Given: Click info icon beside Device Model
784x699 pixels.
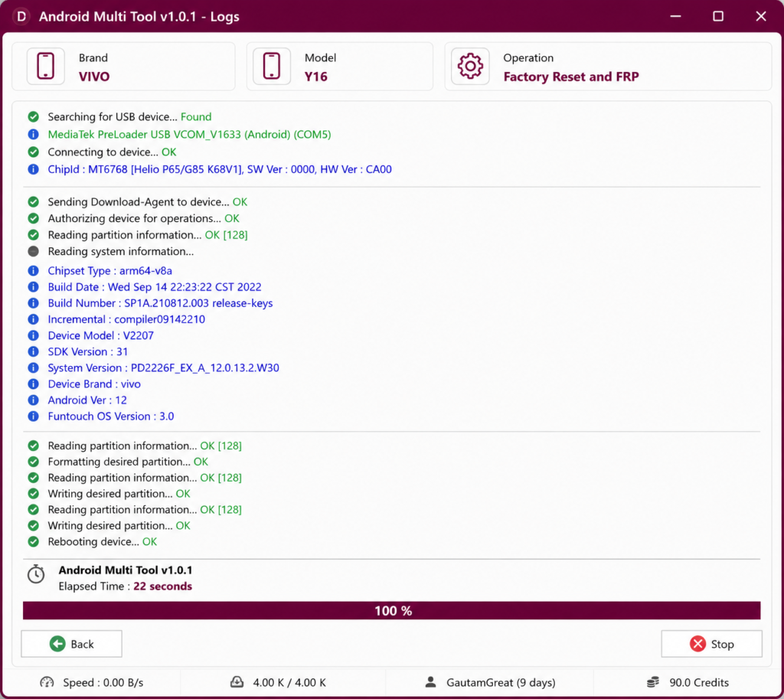Looking at the screenshot, I should click(34, 335).
